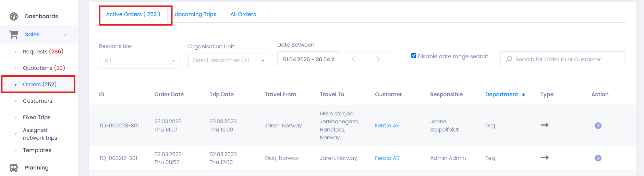Switch to the Upcoming Trips tab
Screen dimensions: 644x176
[x=195, y=14]
